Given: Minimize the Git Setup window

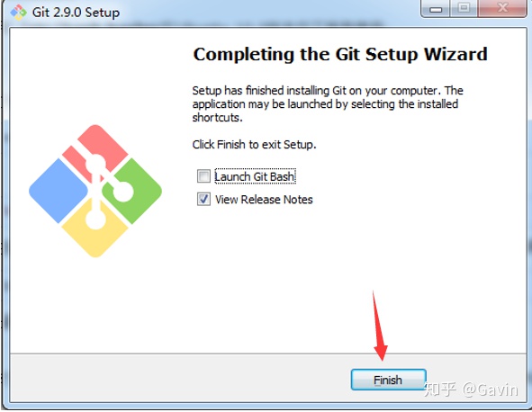Looking at the screenshot, I should (x=436, y=8).
